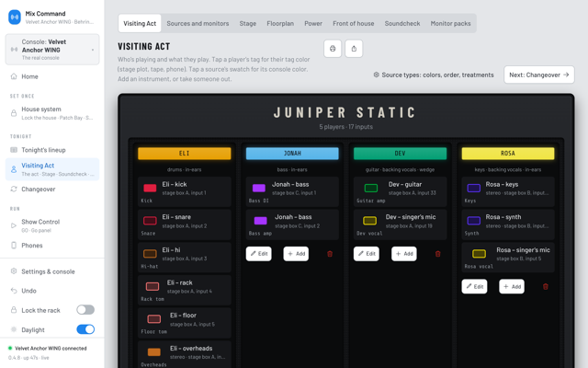Tap the Rosa – singer's mic swatch
The width and height of the screenshot is (588, 368).
(x=479, y=254)
